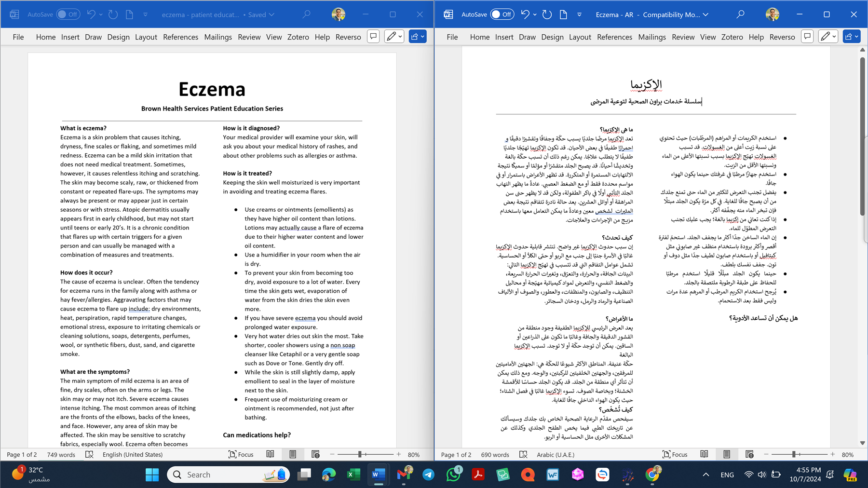Viewport: 868px width, 488px height.
Task: Open Telegram from taskbar
Action: [428, 474]
